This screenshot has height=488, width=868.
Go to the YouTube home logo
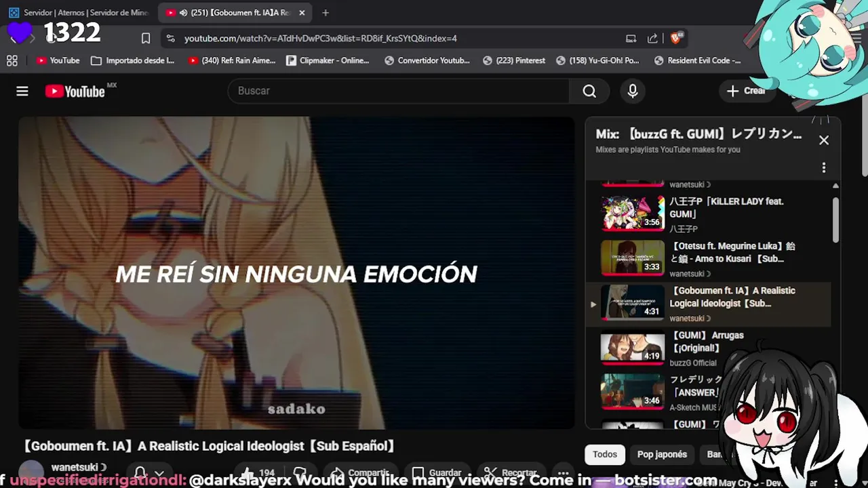point(75,91)
